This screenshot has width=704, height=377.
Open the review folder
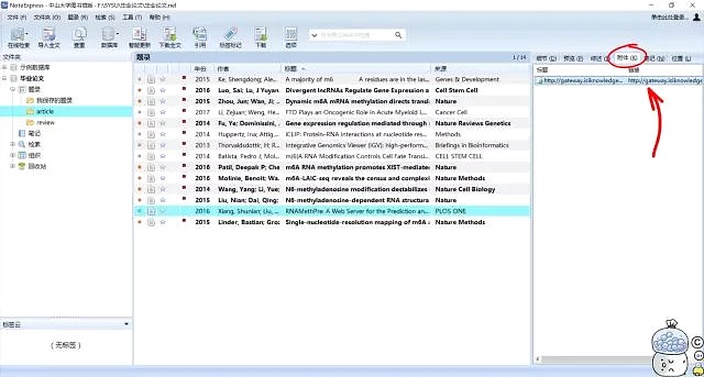41,123
